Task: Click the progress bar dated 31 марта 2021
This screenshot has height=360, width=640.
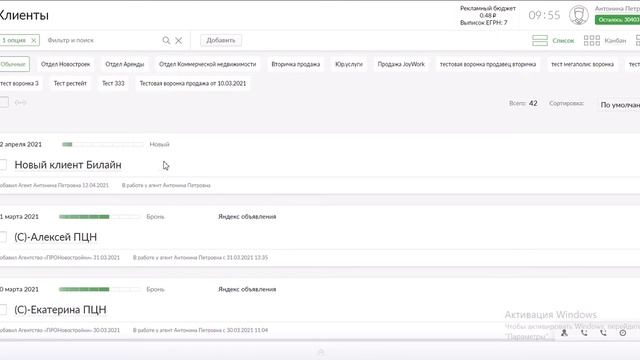Action: [x=100, y=217]
